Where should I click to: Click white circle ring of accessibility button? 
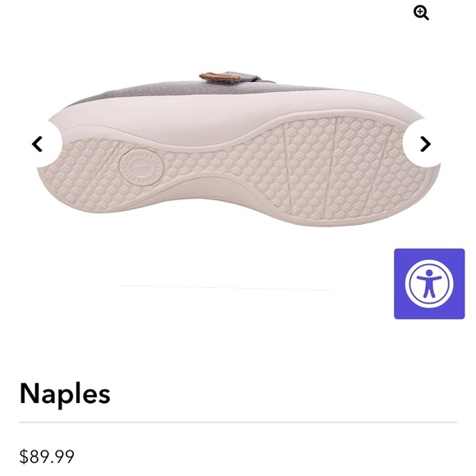[x=429, y=284]
